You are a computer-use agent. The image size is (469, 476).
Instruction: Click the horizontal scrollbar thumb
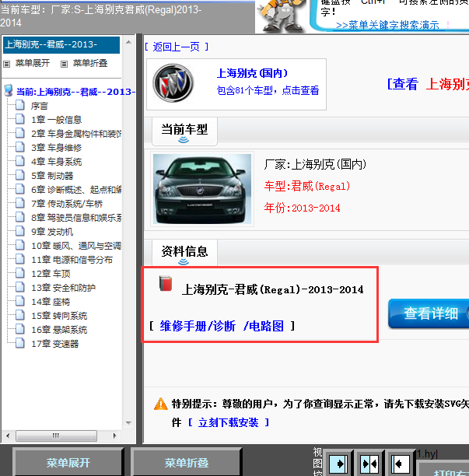[56, 436]
